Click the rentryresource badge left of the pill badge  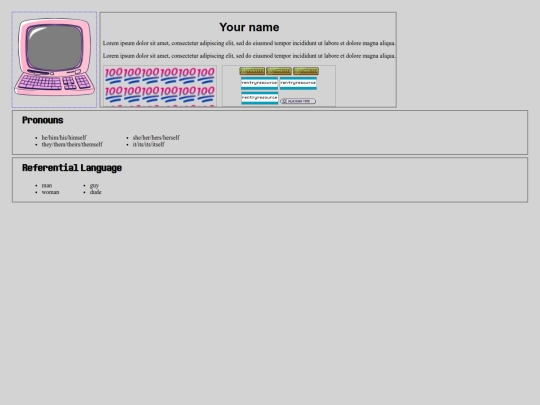[x=260, y=98]
